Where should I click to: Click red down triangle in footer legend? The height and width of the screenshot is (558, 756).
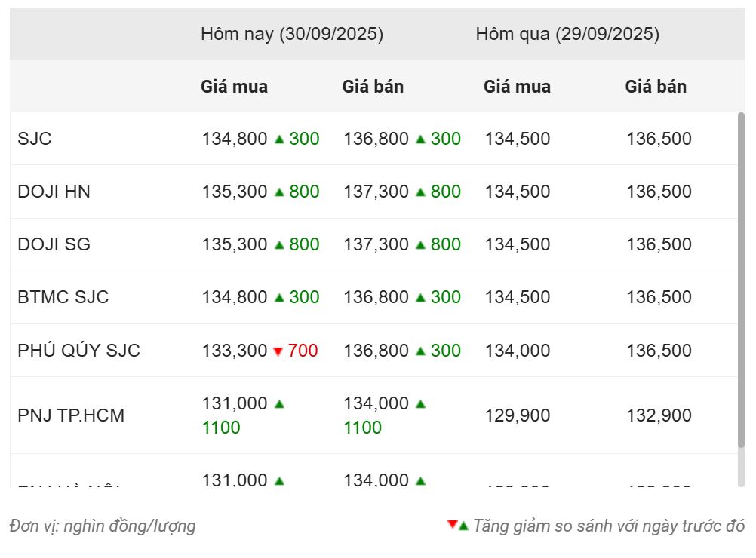(x=452, y=524)
